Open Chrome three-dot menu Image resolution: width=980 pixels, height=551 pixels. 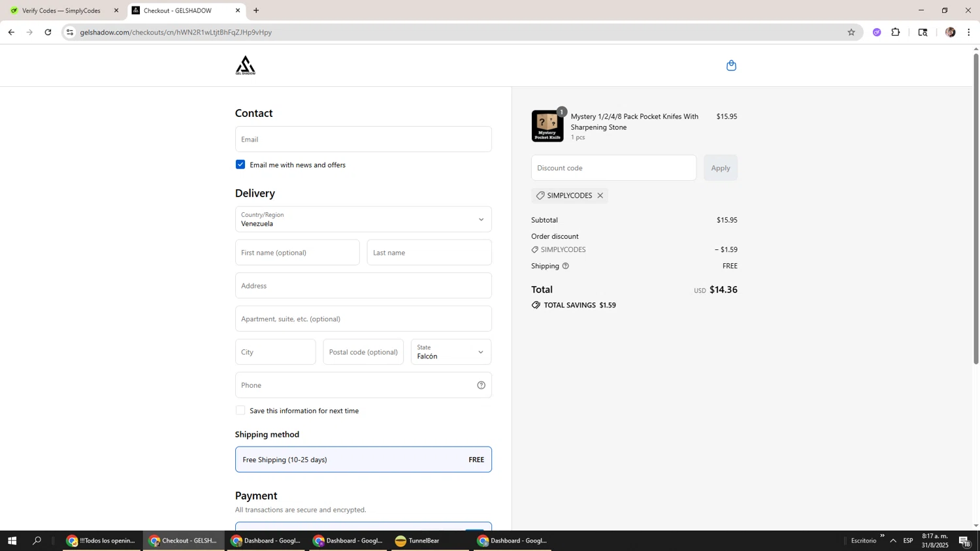(x=968, y=32)
